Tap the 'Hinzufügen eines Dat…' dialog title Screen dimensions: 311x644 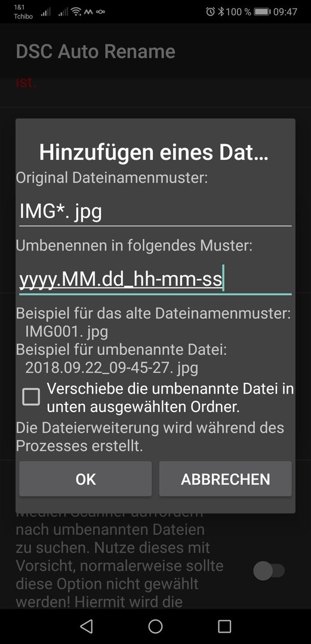pyautogui.click(x=154, y=153)
